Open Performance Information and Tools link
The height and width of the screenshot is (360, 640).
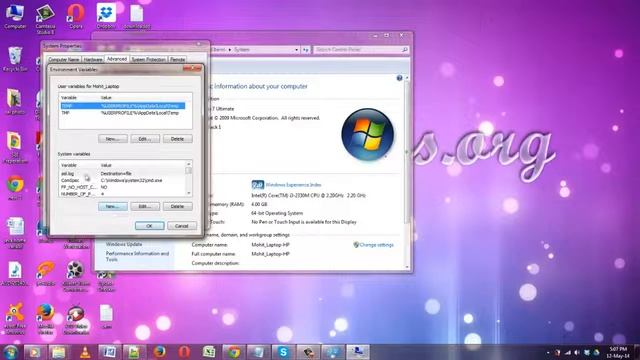pos(137,256)
